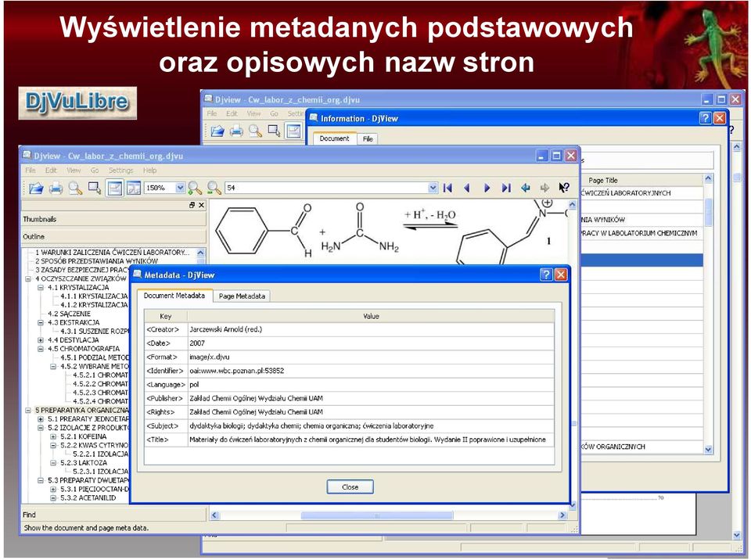Click the Find icon in the back Djview window

[255, 131]
